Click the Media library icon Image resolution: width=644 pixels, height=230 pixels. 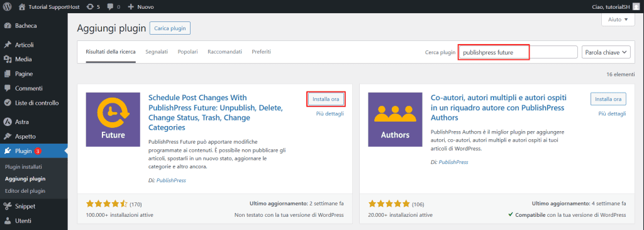point(8,59)
